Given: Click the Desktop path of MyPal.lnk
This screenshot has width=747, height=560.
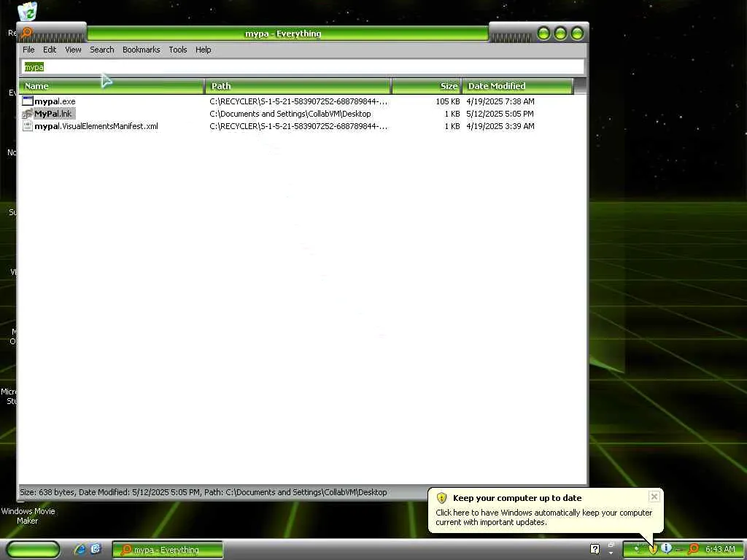Looking at the screenshot, I should pyautogui.click(x=290, y=114).
